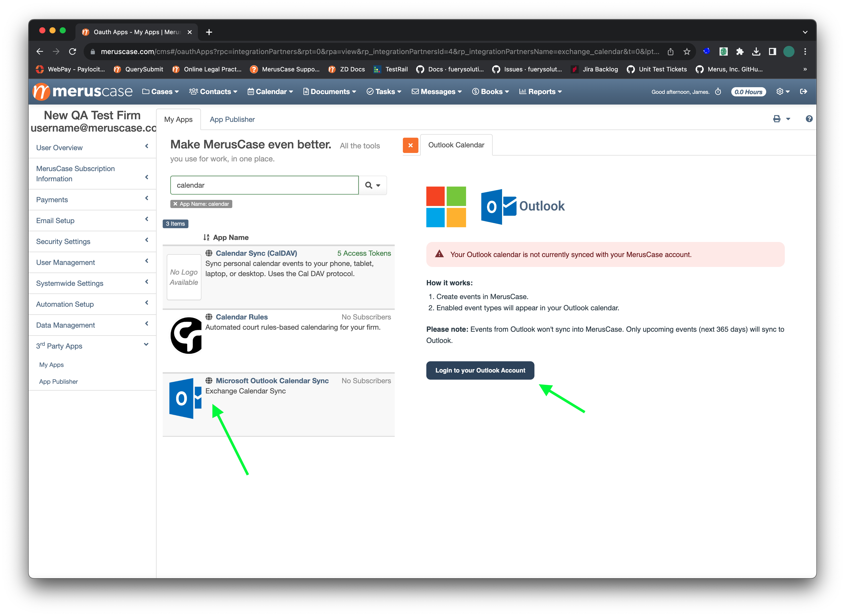Close the Oauth Apps browser tab
This screenshot has height=616, width=845.
[189, 32]
